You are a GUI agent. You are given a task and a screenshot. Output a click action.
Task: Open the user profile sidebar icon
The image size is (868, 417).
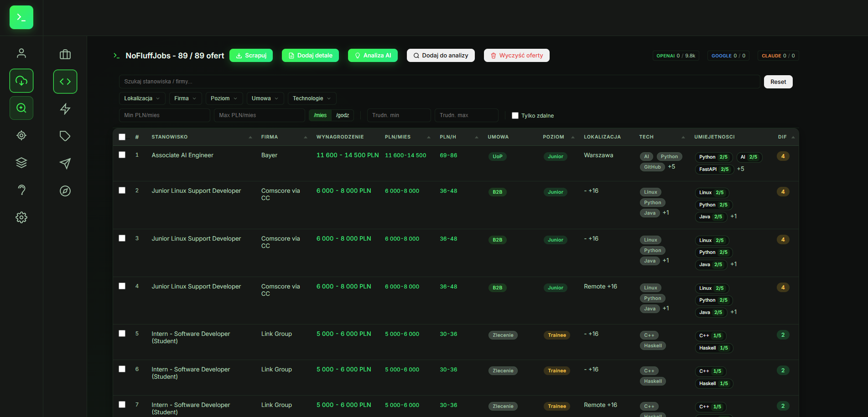pos(21,53)
